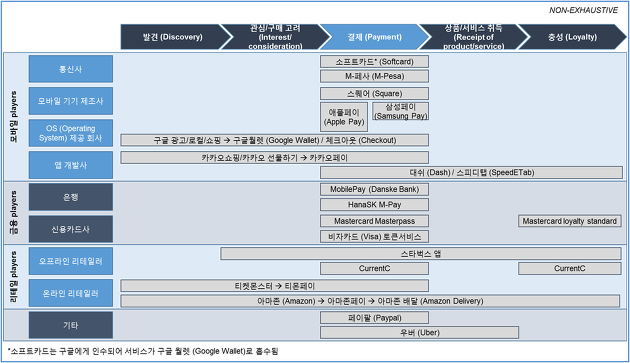
Task: Click the 우버 (Uber) bar
Action: click(x=419, y=333)
